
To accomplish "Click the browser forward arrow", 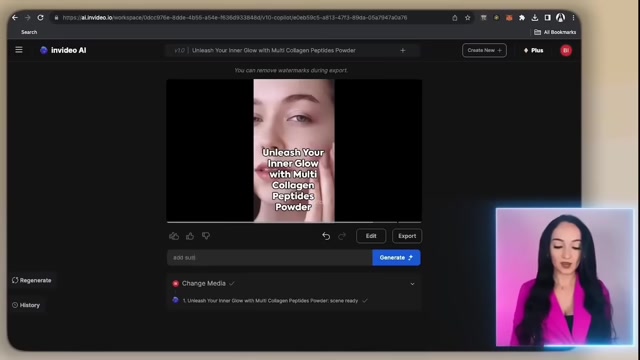I will pos(28,18).
